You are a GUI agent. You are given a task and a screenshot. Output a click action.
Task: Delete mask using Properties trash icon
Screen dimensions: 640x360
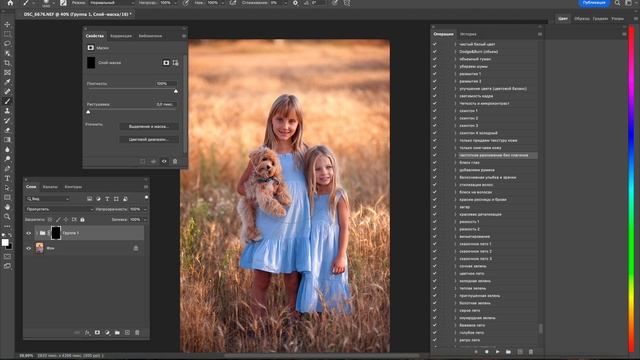click(x=175, y=162)
